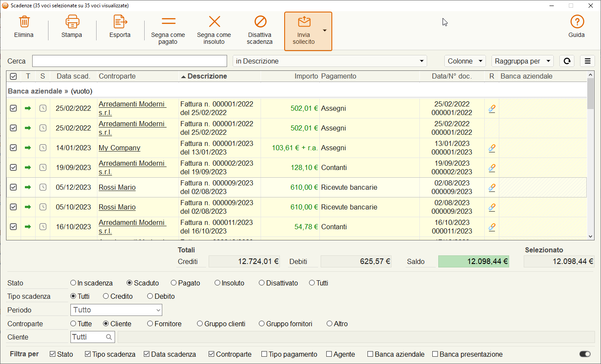The width and height of the screenshot is (601, 364).
Task: Click green arrow icon in 05/12/2023 row
Action: click(x=28, y=187)
